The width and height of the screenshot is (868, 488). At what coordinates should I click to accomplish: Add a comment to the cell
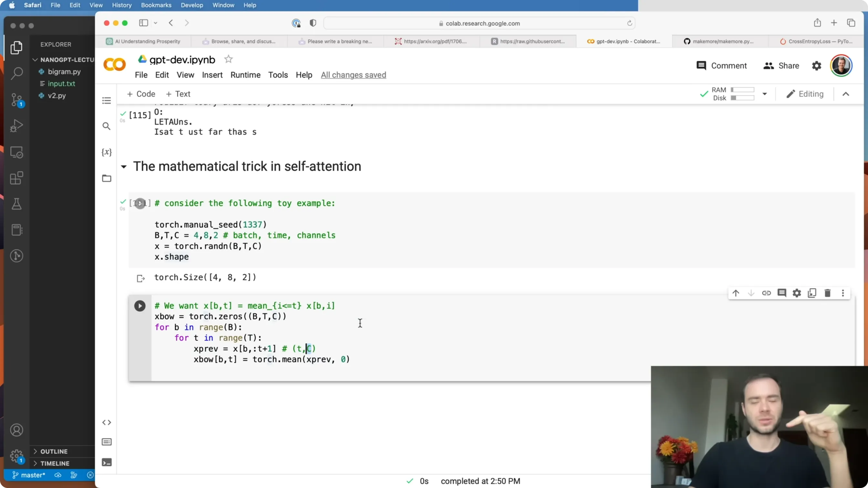pyautogui.click(x=782, y=293)
